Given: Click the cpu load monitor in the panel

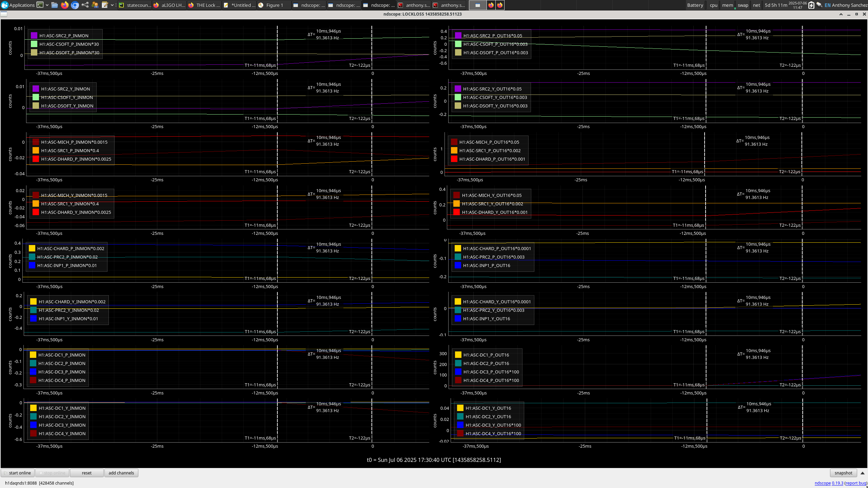Looking at the screenshot, I should click(713, 5).
